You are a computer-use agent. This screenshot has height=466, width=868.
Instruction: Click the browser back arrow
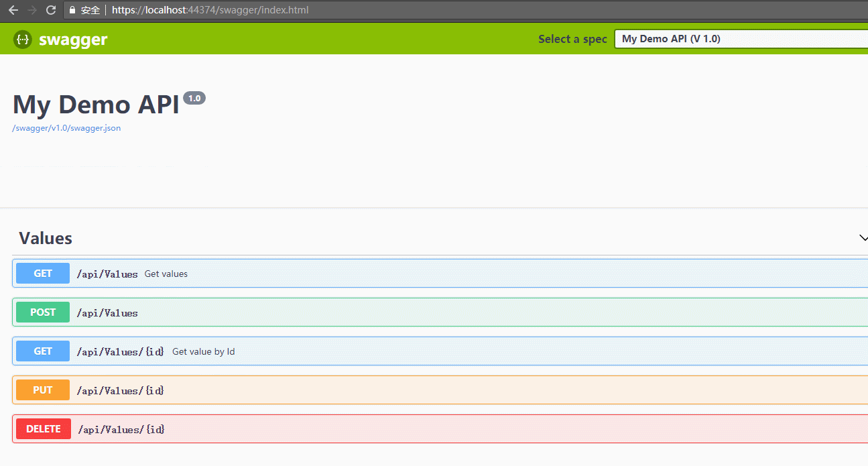pyautogui.click(x=13, y=10)
